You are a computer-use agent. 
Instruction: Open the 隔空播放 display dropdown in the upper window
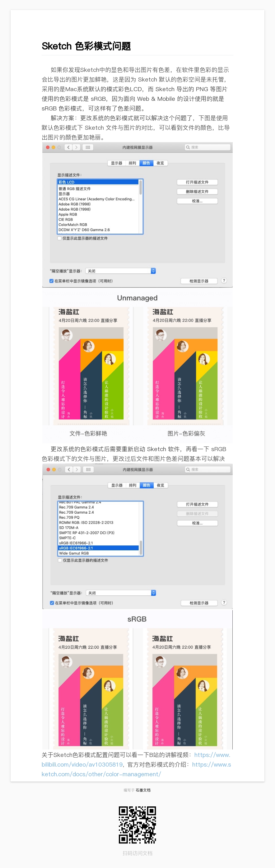point(121,271)
